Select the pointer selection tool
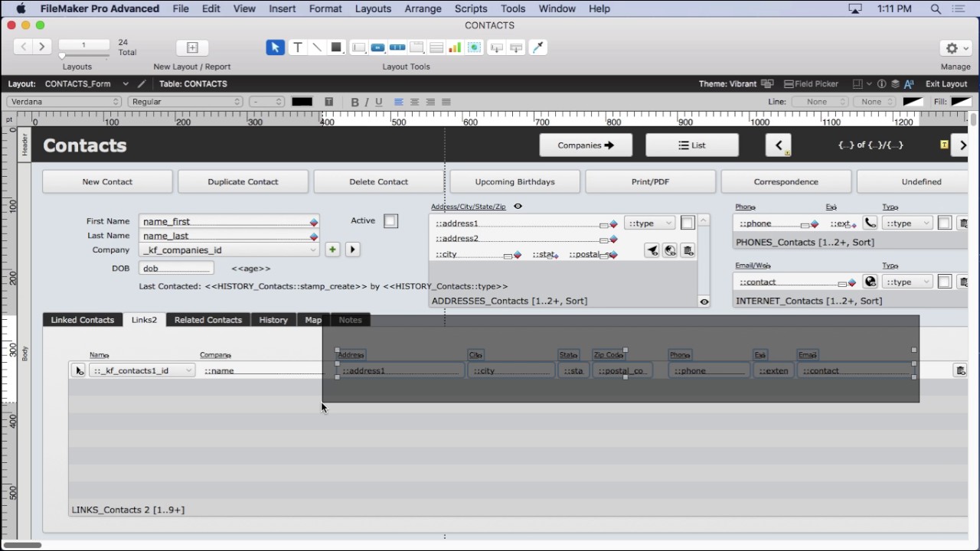980x551 pixels. coord(275,47)
